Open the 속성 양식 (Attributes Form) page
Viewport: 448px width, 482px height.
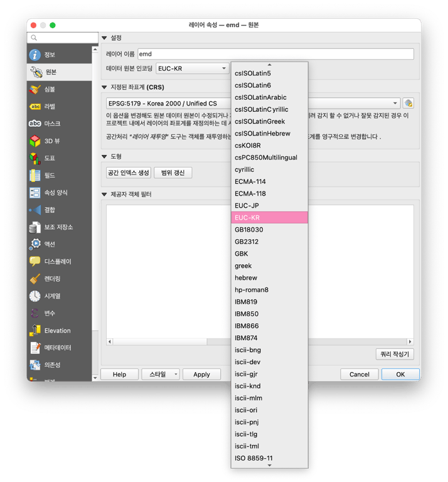click(x=60, y=193)
